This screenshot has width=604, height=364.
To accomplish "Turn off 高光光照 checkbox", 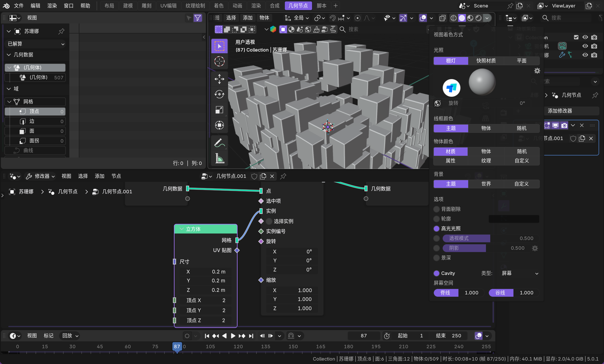I will pyautogui.click(x=436, y=229).
